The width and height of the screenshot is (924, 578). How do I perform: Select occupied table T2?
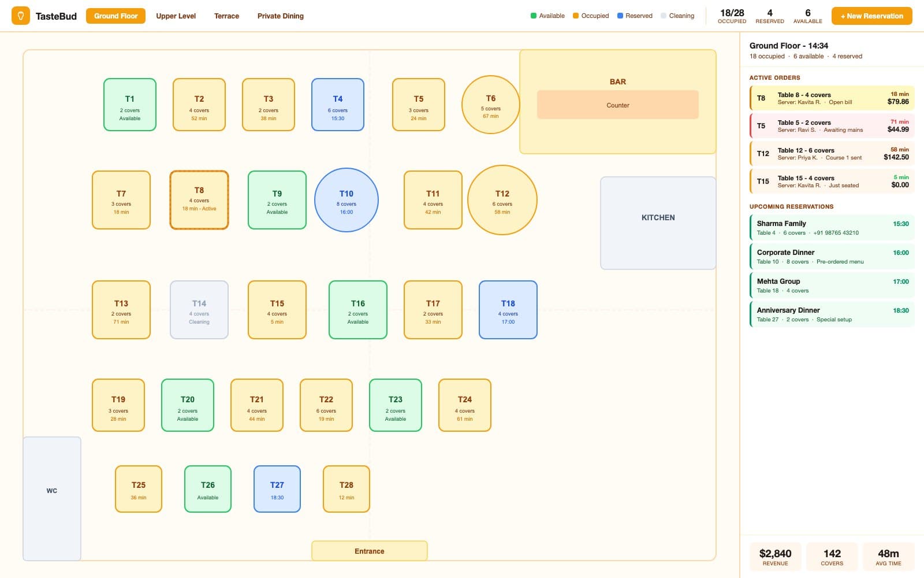click(199, 105)
